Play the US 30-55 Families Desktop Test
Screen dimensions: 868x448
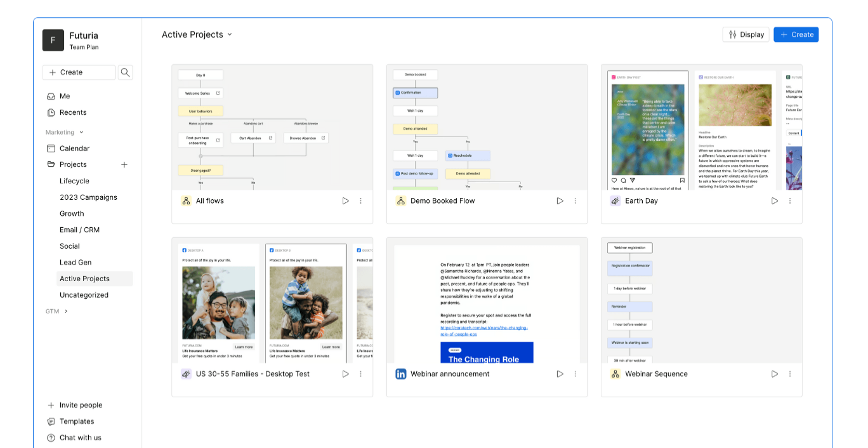click(x=346, y=374)
